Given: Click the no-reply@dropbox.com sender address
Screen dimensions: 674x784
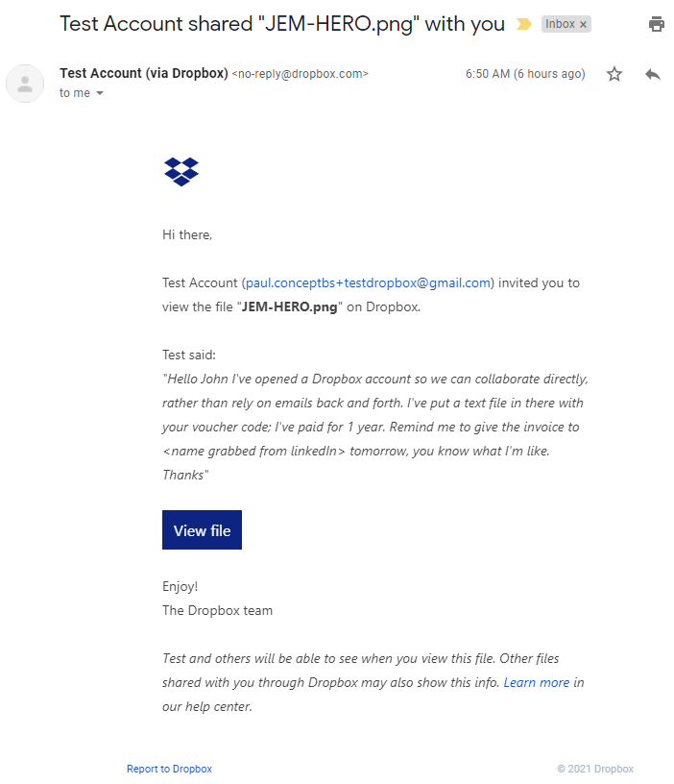Looking at the screenshot, I should pos(300,74).
